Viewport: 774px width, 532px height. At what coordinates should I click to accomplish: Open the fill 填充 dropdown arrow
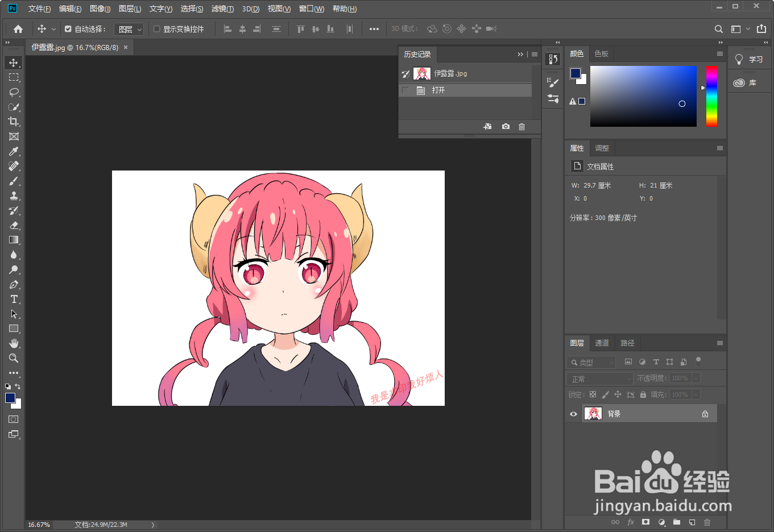(x=696, y=394)
